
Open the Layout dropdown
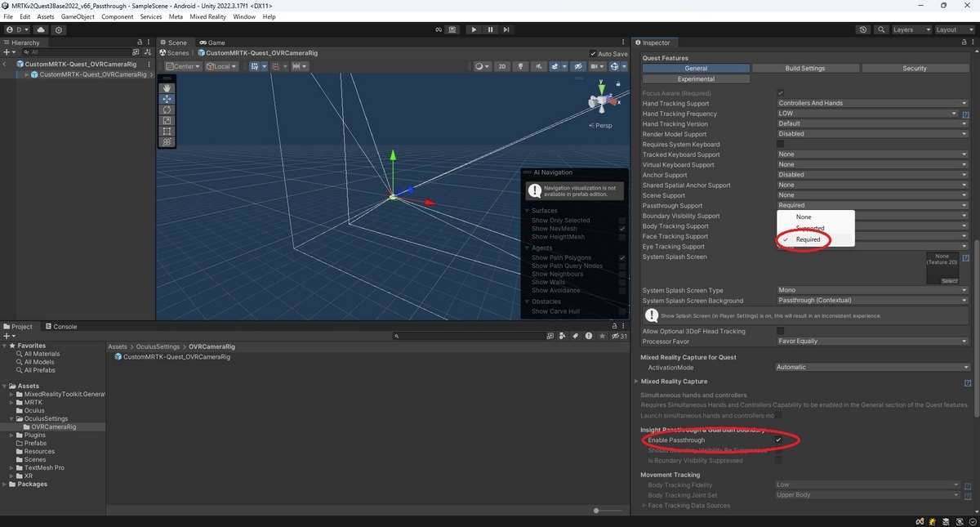coord(954,29)
